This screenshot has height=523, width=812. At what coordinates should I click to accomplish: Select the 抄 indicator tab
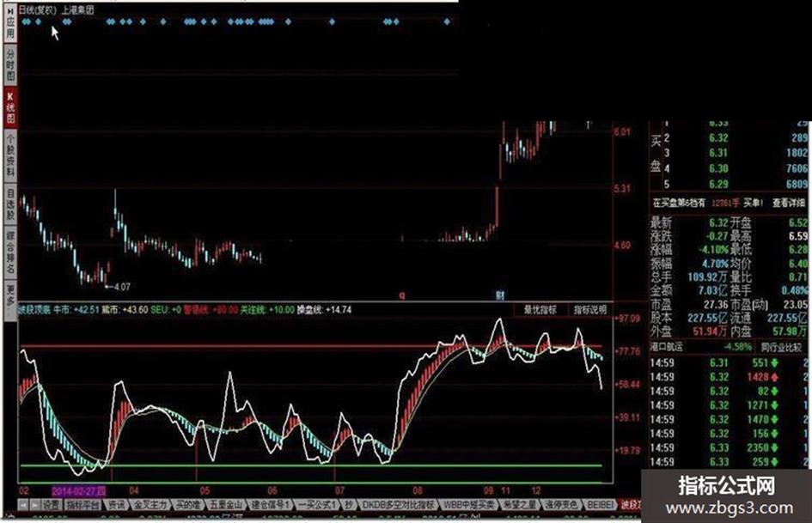point(349,504)
